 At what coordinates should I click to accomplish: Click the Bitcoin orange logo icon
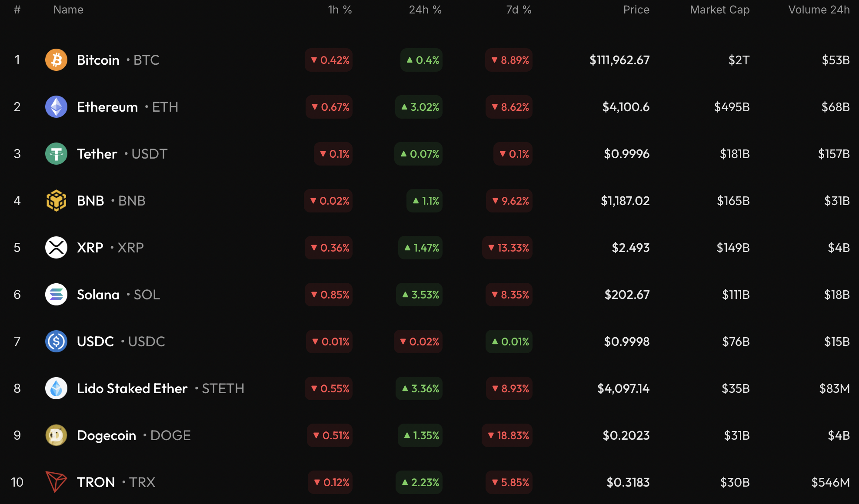click(56, 60)
